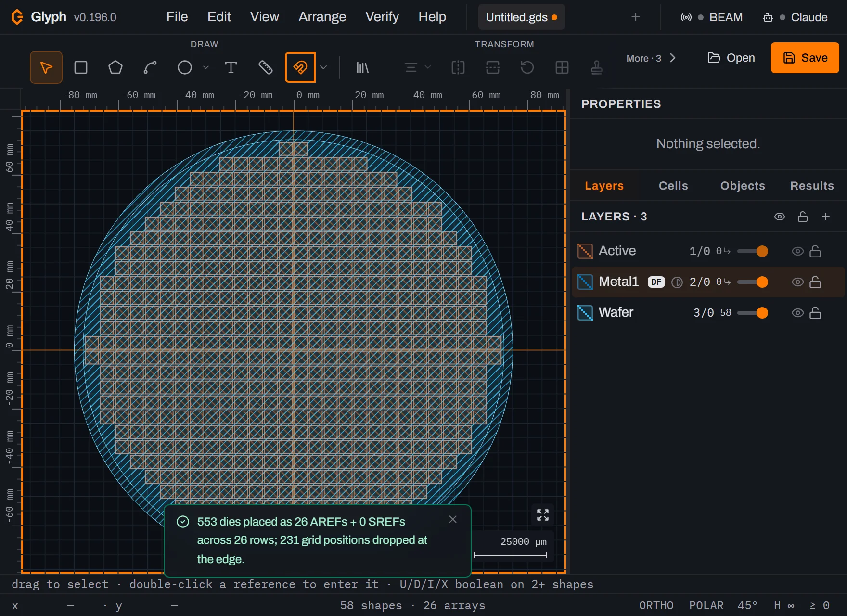Click the BEAM connection button
The image size is (847, 616).
coord(711,17)
